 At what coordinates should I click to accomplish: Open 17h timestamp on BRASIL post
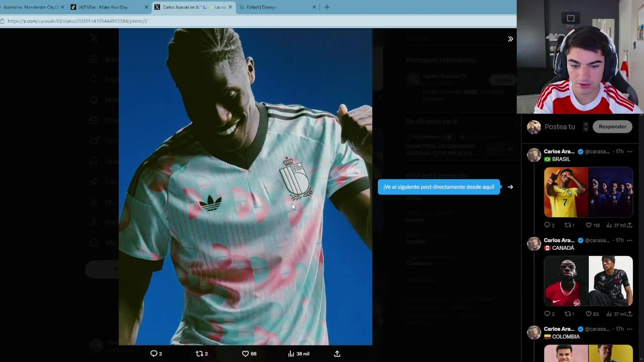619,151
